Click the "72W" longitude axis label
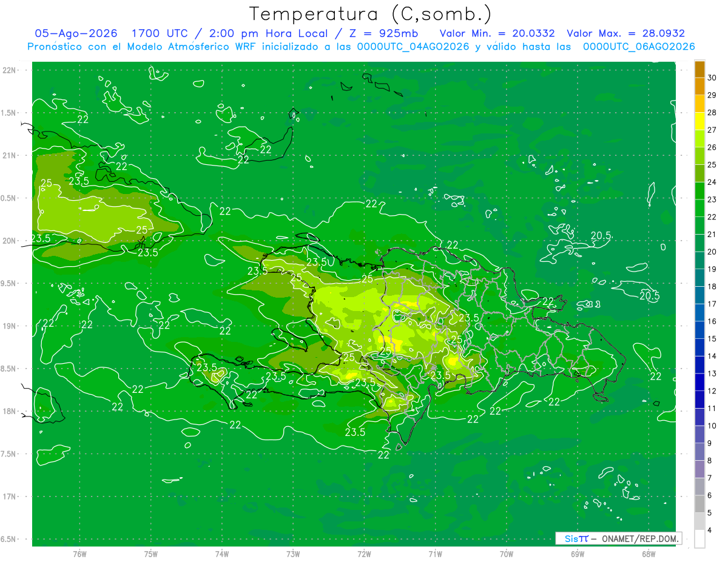The image size is (728, 562). (x=364, y=554)
